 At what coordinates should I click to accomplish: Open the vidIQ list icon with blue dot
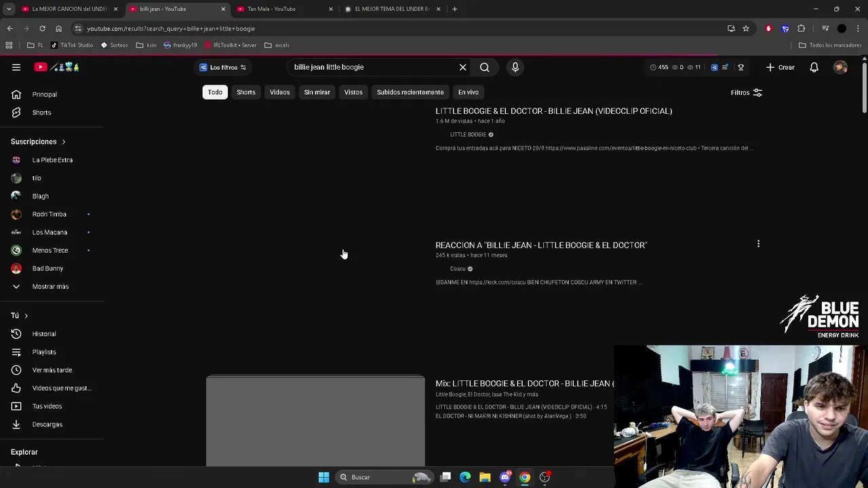pyautogui.click(x=725, y=67)
